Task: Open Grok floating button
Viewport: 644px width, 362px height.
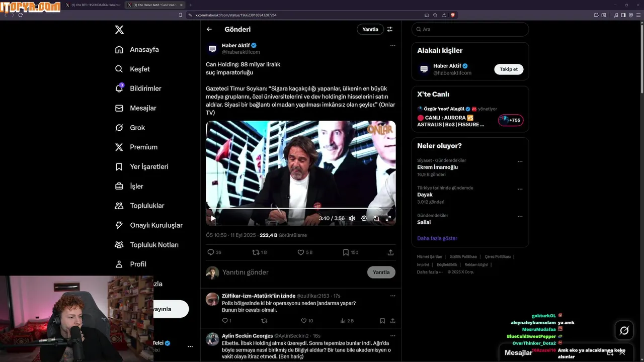Action: pos(624,330)
